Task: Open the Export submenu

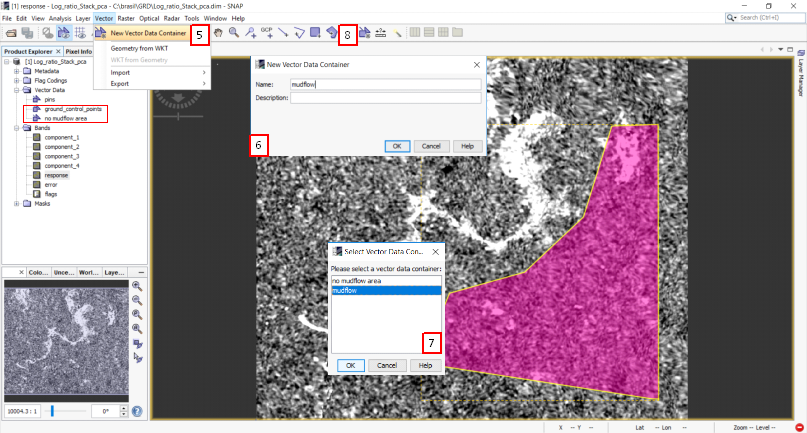Action: pyautogui.click(x=120, y=83)
